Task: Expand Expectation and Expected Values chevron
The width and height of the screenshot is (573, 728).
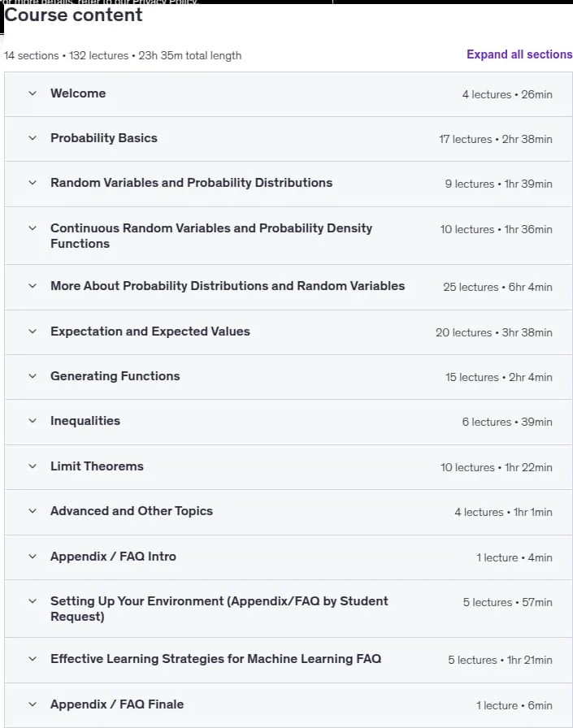Action: pos(33,331)
